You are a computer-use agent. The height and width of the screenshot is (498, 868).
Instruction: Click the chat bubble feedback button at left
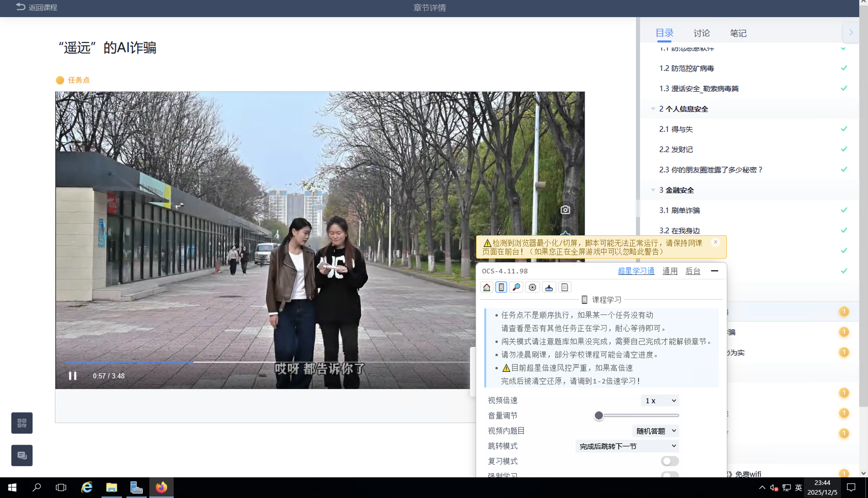tap(22, 455)
